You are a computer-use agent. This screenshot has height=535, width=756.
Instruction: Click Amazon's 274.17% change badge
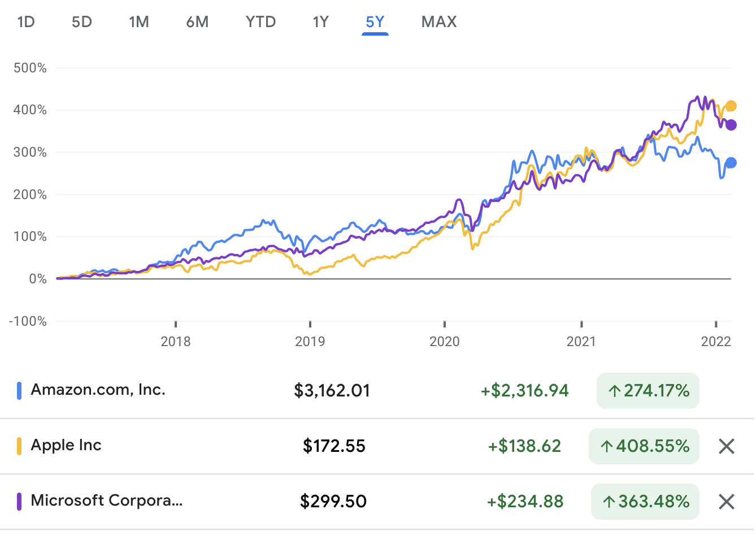(648, 391)
